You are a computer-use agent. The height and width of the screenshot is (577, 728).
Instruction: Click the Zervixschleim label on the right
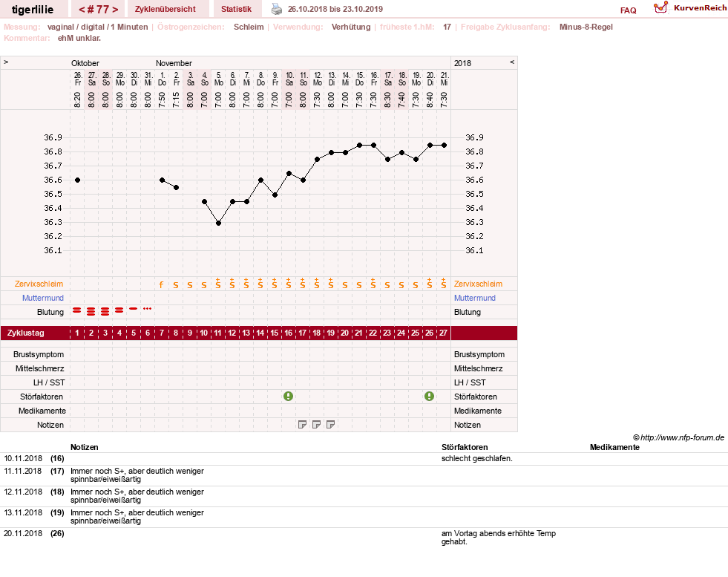[x=478, y=284]
